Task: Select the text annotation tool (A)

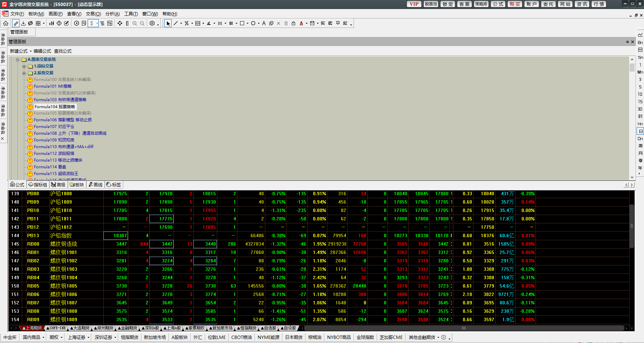Action: pyautogui.click(x=264, y=23)
